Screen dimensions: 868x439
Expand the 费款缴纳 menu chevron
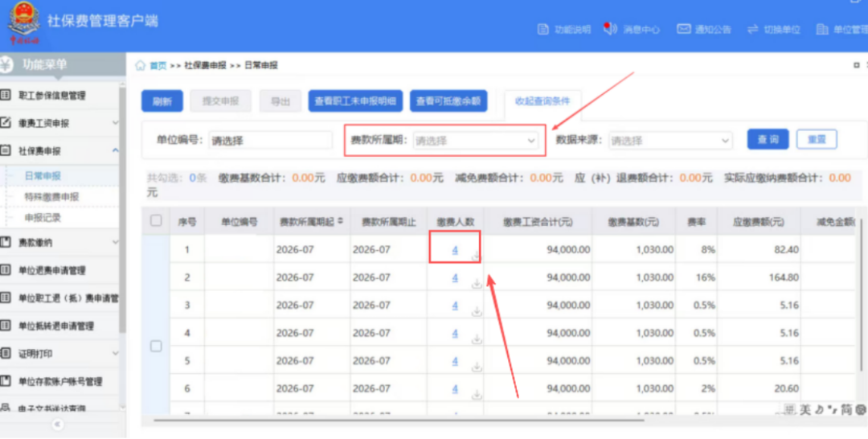pyautogui.click(x=115, y=242)
